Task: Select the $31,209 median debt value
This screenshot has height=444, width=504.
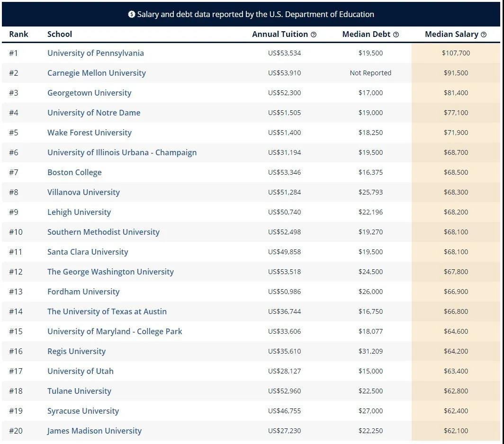Action: [x=370, y=352]
